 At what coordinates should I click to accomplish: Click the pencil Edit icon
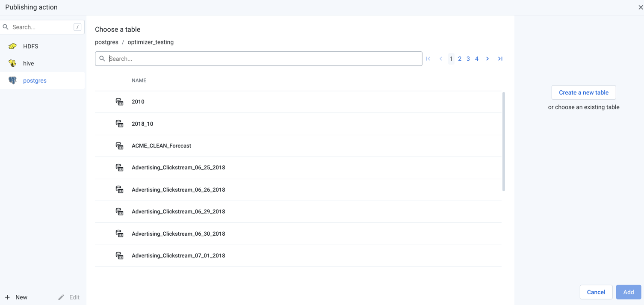[61, 297]
